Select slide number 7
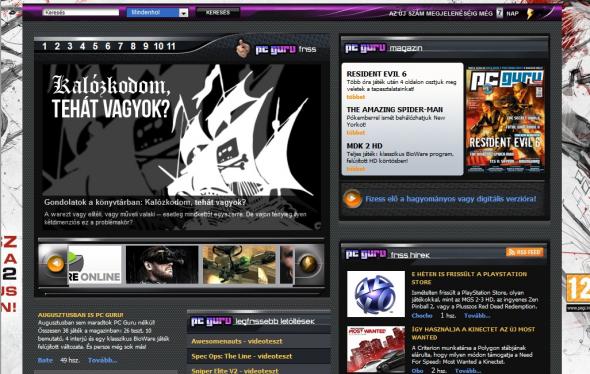Image resolution: width=590 pixels, height=374 pixels. pos(120,46)
